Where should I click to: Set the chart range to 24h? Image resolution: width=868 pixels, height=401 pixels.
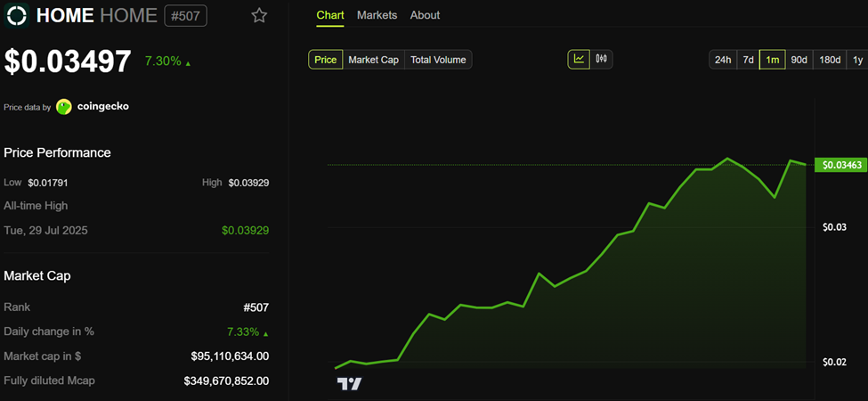723,60
